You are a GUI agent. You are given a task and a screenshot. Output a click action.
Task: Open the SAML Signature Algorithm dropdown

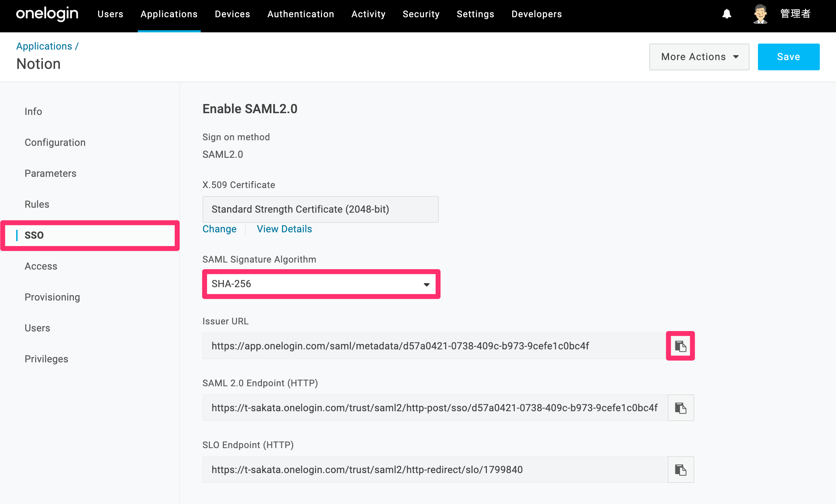[321, 284]
